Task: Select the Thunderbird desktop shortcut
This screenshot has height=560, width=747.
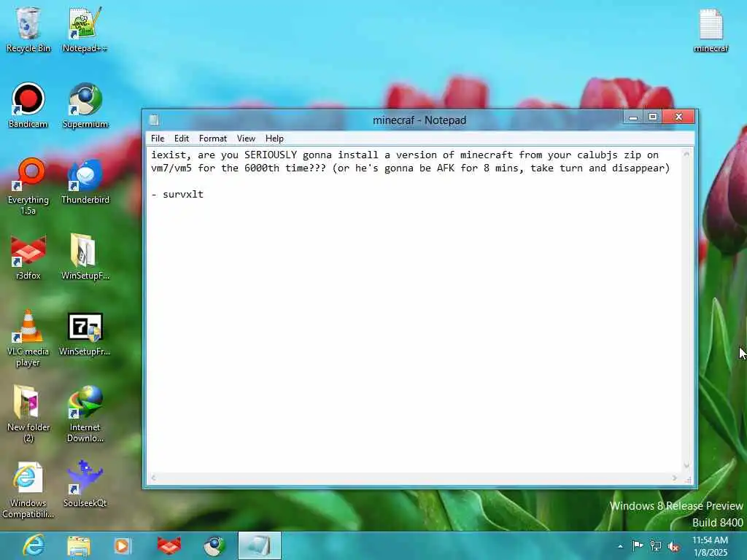Action: pyautogui.click(x=85, y=182)
